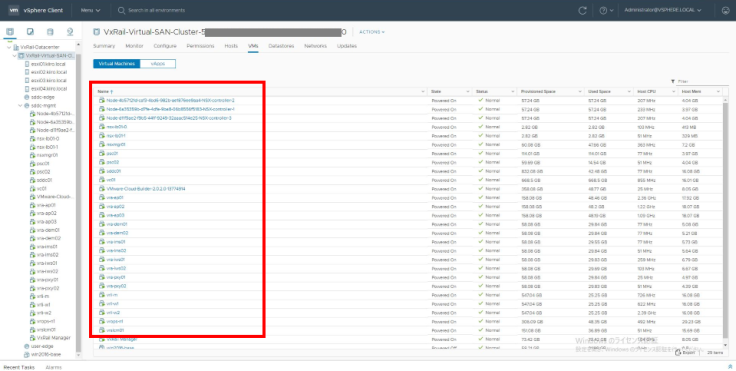Open the VMware-Cloud-Builder VM link in the table
Viewport: 736px width, 371px height.
tap(146, 189)
